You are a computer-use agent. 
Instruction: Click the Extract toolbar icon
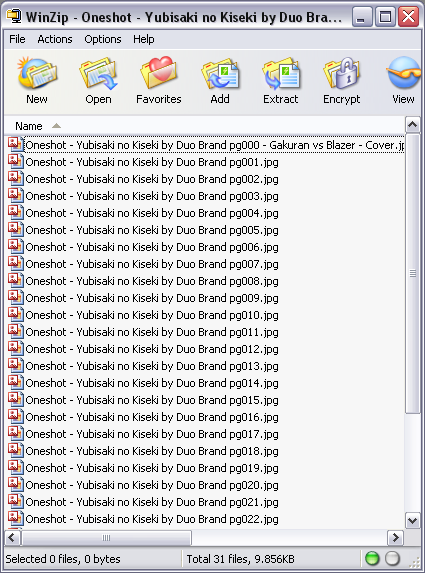tap(281, 73)
